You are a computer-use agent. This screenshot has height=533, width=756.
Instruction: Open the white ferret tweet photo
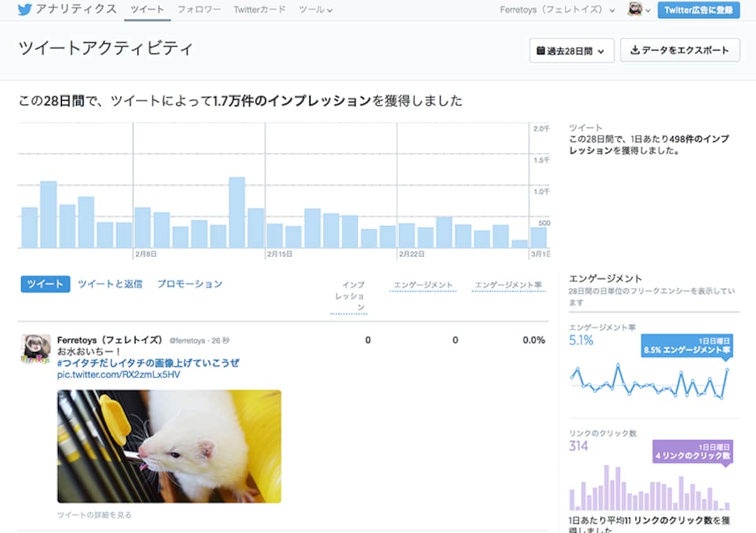pos(169,446)
